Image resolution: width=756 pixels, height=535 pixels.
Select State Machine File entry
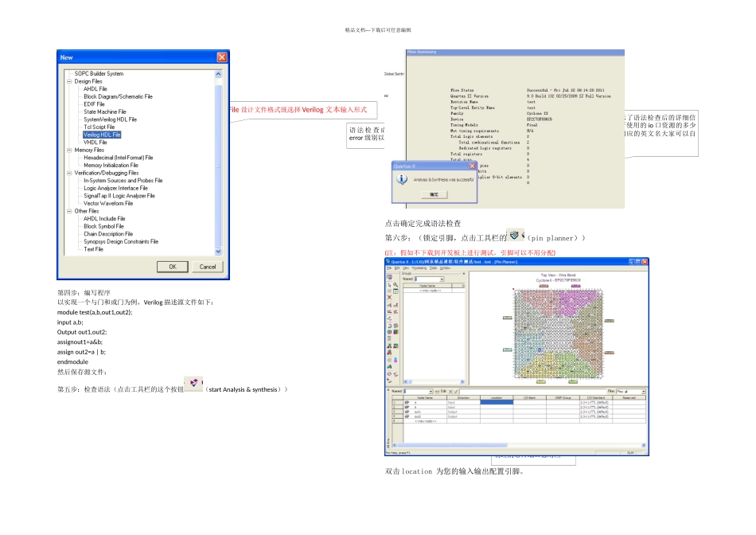[104, 112]
